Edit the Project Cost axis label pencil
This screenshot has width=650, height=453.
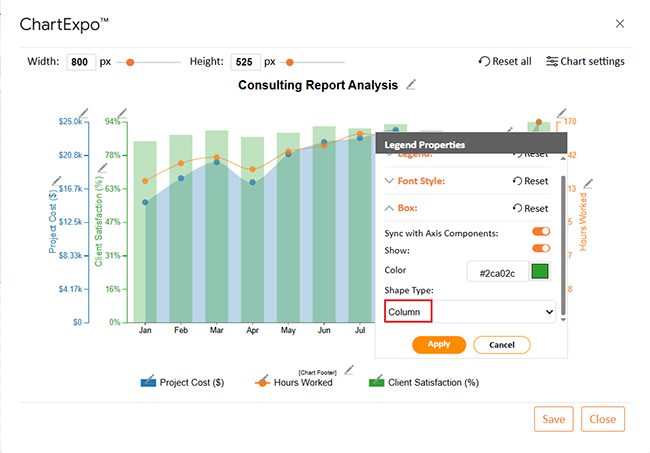[56, 182]
